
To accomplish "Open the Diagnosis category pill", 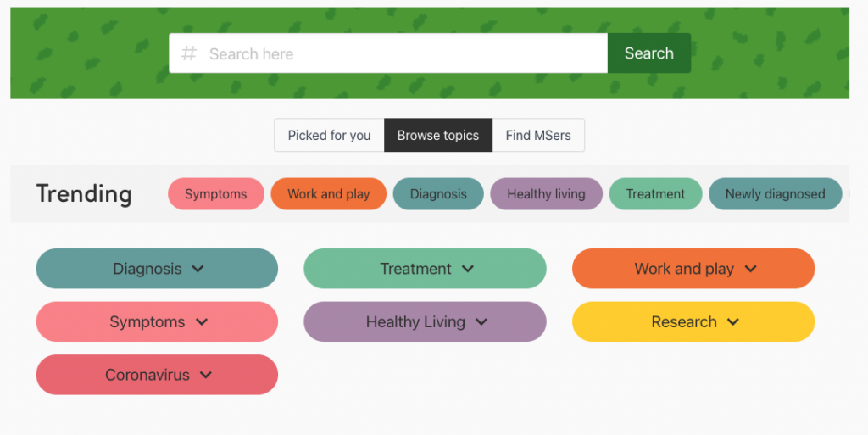I will (157, 269).
